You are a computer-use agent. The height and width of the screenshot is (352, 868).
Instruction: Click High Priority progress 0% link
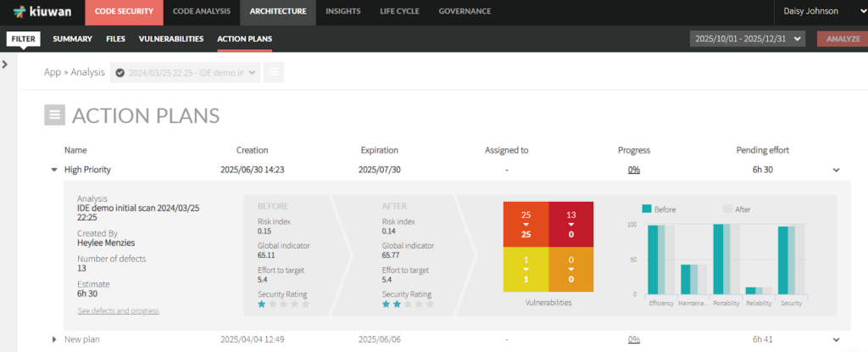[x=634, y=170]
